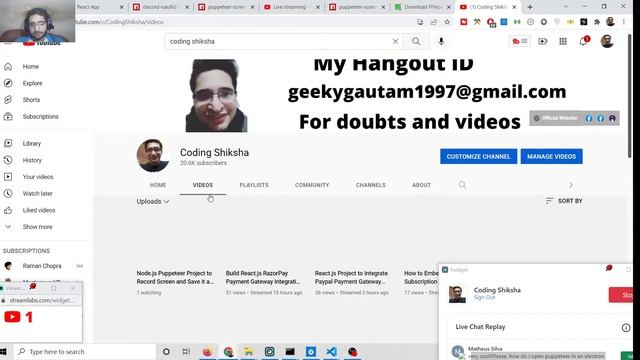Click the MANAGE VIDEOS button
Viewport: 640px width, 360px height.
[x=551, y=156]
